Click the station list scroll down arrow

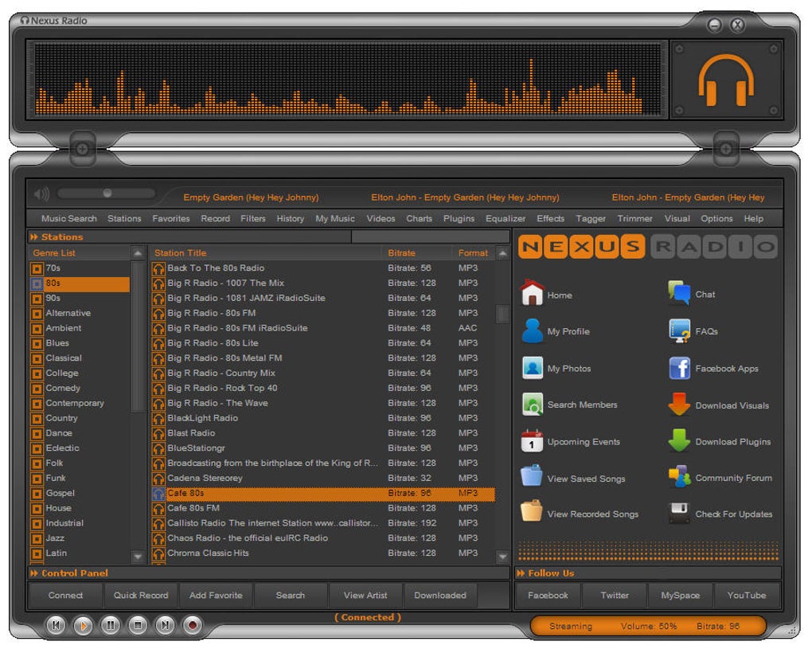click(x=502, y=557)
